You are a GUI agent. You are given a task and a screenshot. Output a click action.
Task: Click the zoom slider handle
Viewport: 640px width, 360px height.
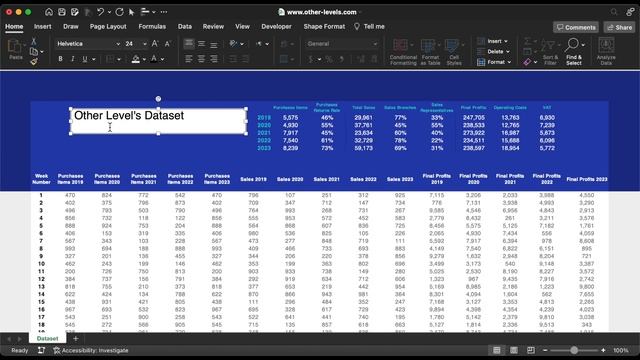574,350
